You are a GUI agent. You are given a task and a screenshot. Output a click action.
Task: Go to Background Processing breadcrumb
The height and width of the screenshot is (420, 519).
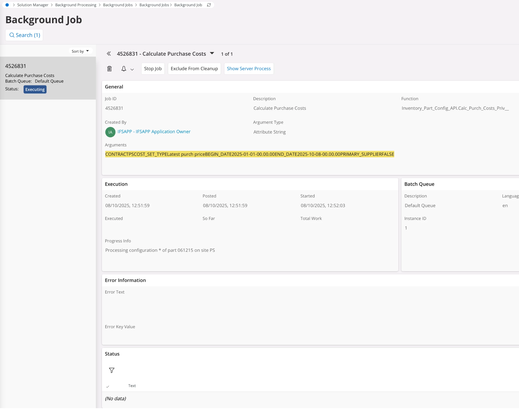(x=76, y=5)
